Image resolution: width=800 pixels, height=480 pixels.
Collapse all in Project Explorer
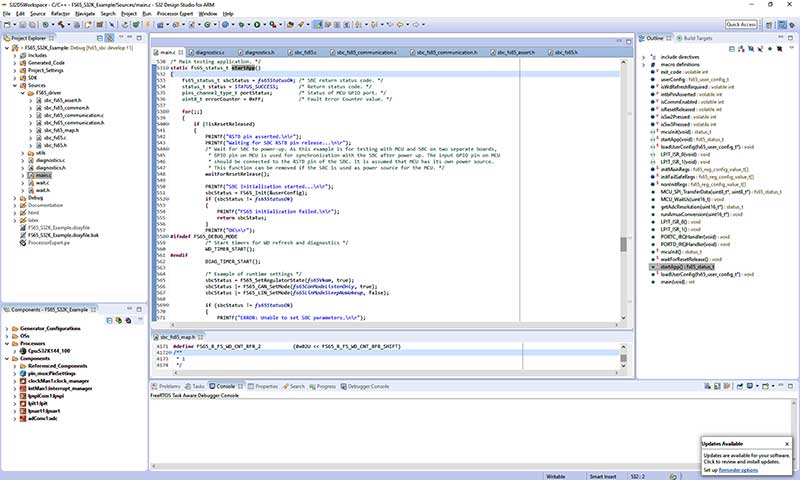coord(99,38)
